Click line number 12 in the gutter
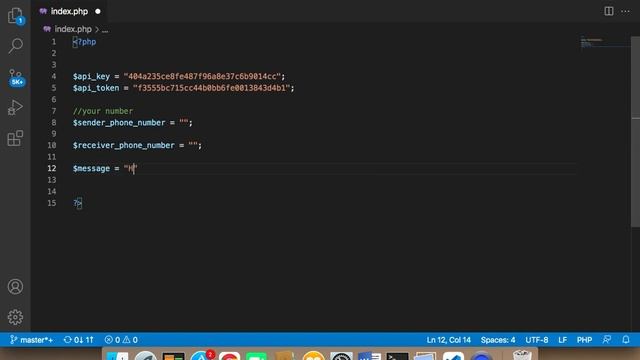The height and width of the screenshot is (360, 640). (x=51, y=169)
